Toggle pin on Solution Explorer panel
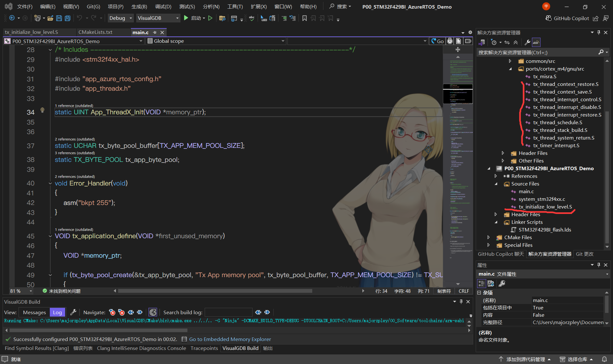Viewport: 613px width, 364px height. tap(599, 33)
